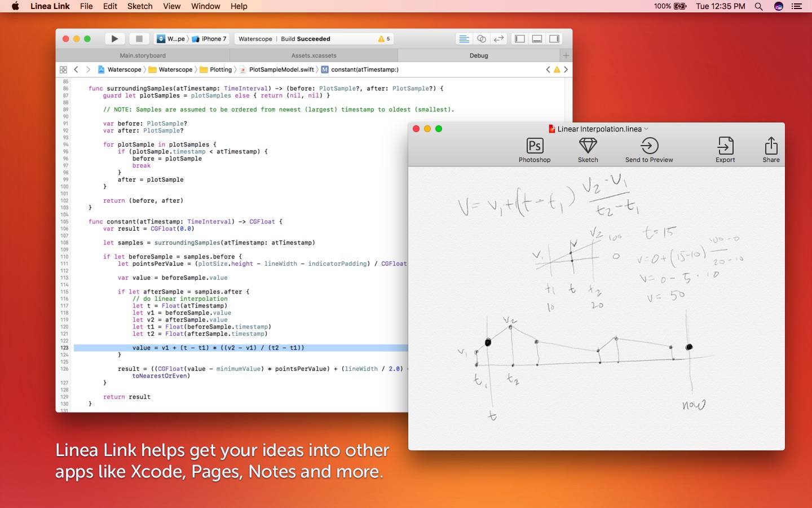Click the Linea sketch drawing canvas

[x=596, y=308]
